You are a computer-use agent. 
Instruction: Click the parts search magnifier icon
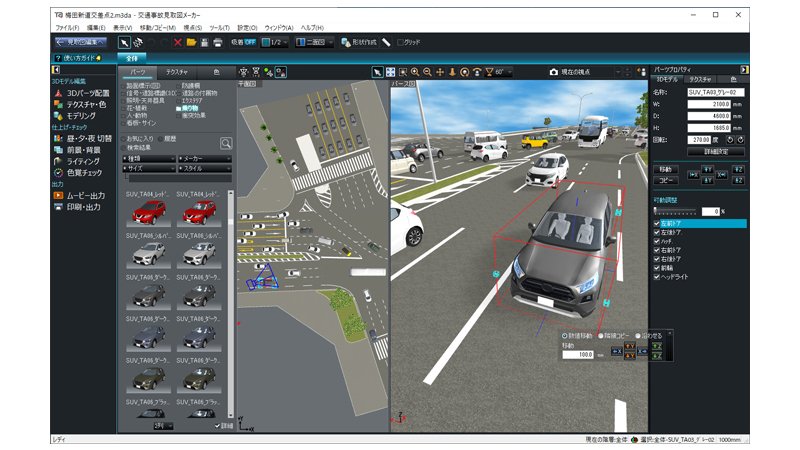tap(226, 143)
